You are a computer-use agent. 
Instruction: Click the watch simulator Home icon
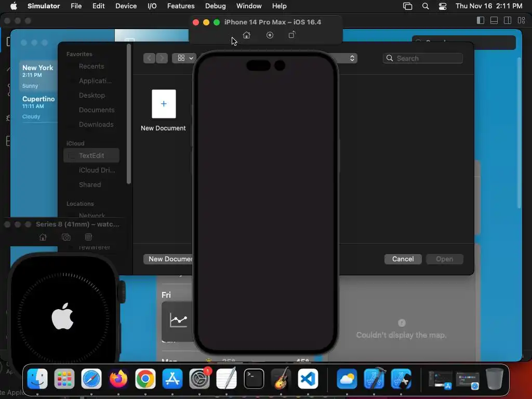click(x=43, y=237)
